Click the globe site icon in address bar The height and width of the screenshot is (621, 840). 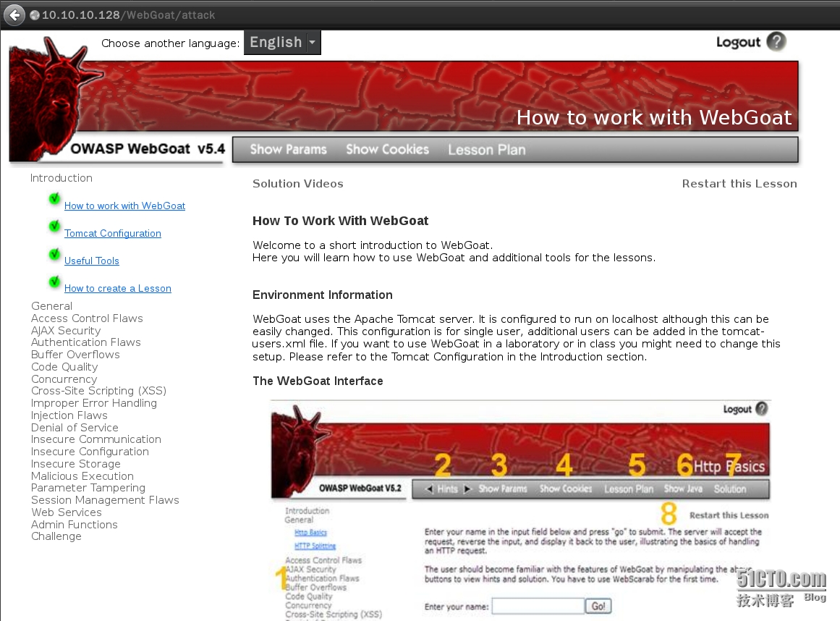pyautogui.click(x=35, y=15)
